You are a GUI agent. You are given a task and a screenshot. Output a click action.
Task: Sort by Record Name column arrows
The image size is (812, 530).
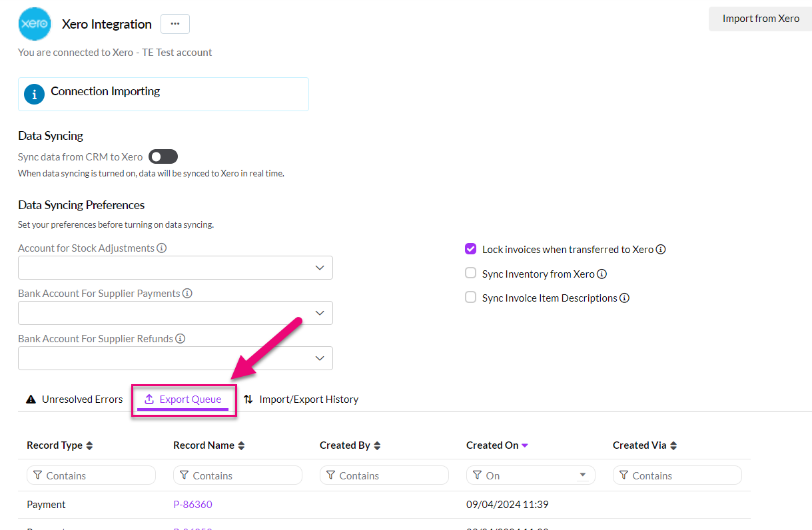(x=242, y=446)
